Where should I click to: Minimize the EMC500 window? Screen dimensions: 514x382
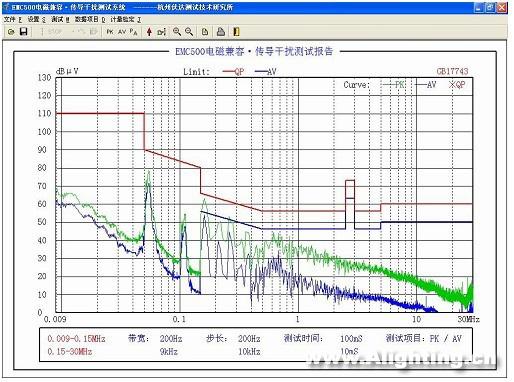pos(479,7)
